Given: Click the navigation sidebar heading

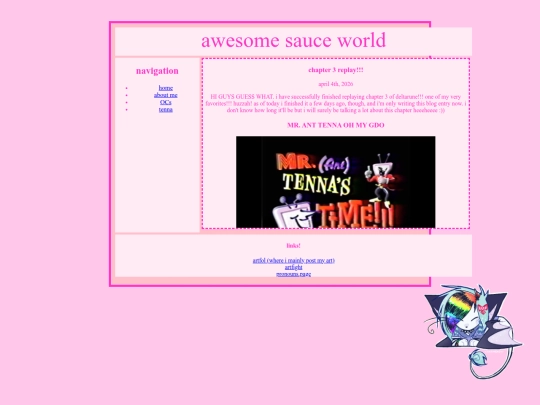Looking at the screenshot, I should pyautogui.click(x=157, y=71).
